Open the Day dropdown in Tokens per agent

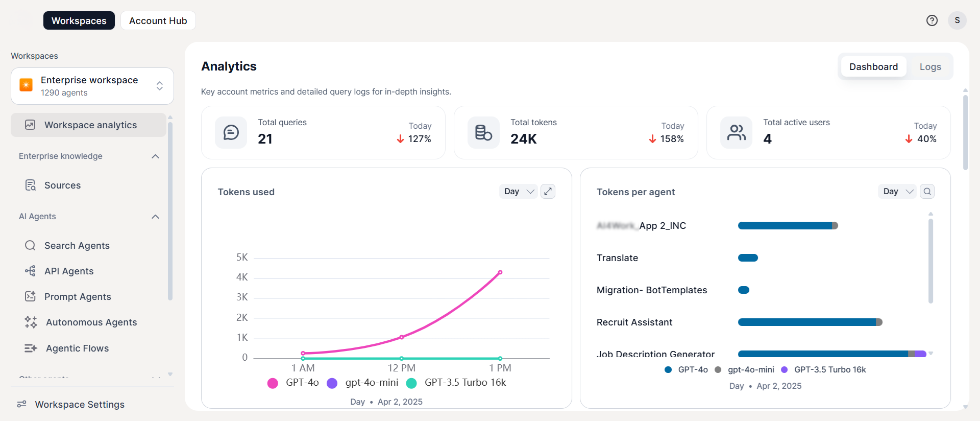(897, 191)
